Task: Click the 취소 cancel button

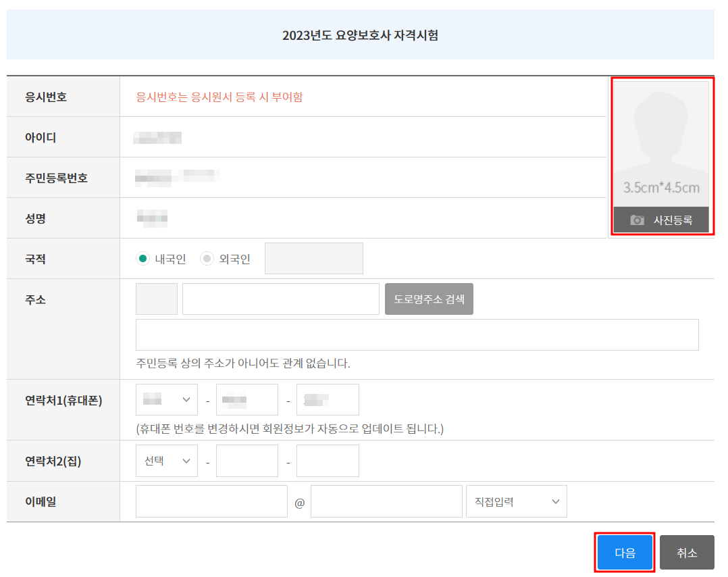Action: (x=687, y=552)
